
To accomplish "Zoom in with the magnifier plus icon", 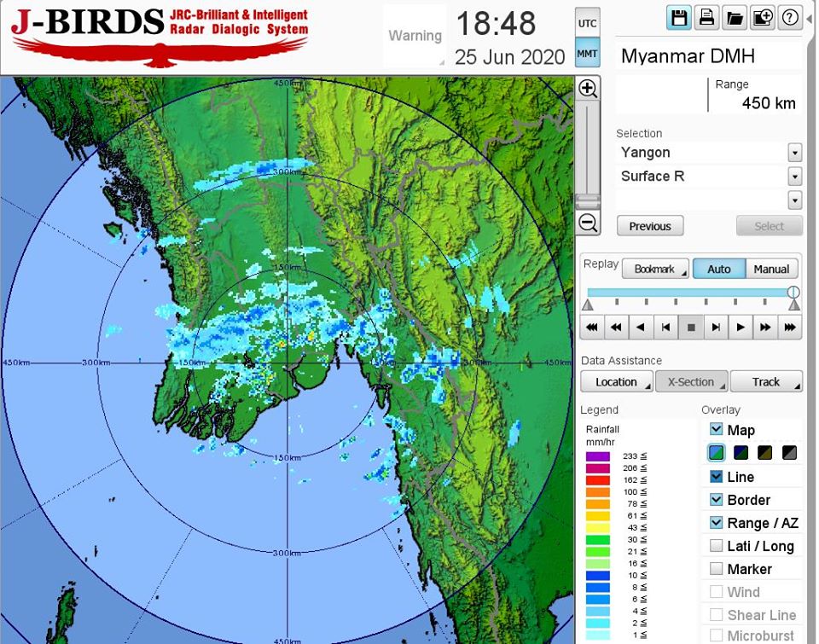I will (587, 89).
